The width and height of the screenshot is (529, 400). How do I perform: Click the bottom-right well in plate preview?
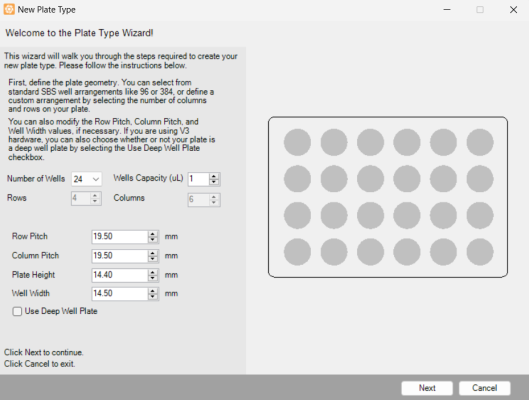[x=480, y=252]
